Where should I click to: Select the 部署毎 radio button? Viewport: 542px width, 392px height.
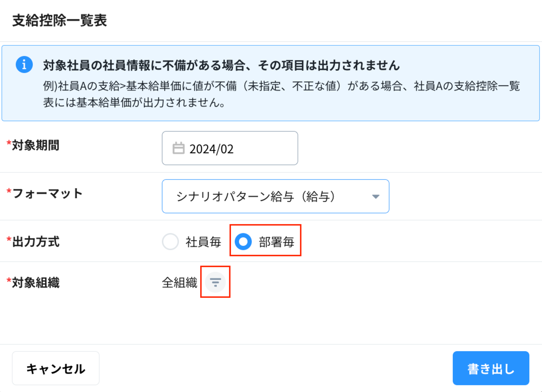click(x=243, y=242)
